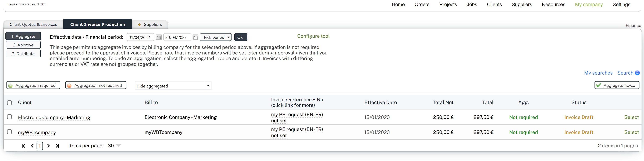Viewport: 644px width, 161px height.
Task: Open the start date calendar picker
Action: (x=158, y=37)
